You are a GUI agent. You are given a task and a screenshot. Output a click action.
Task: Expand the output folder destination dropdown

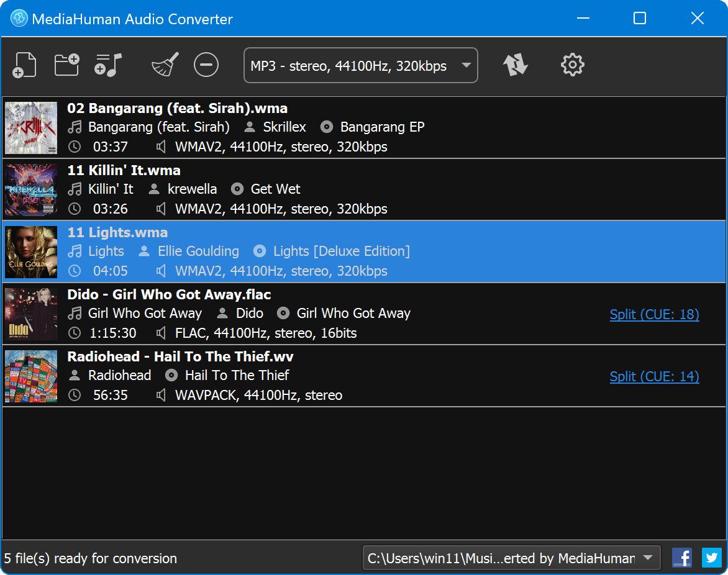[648, 558]
